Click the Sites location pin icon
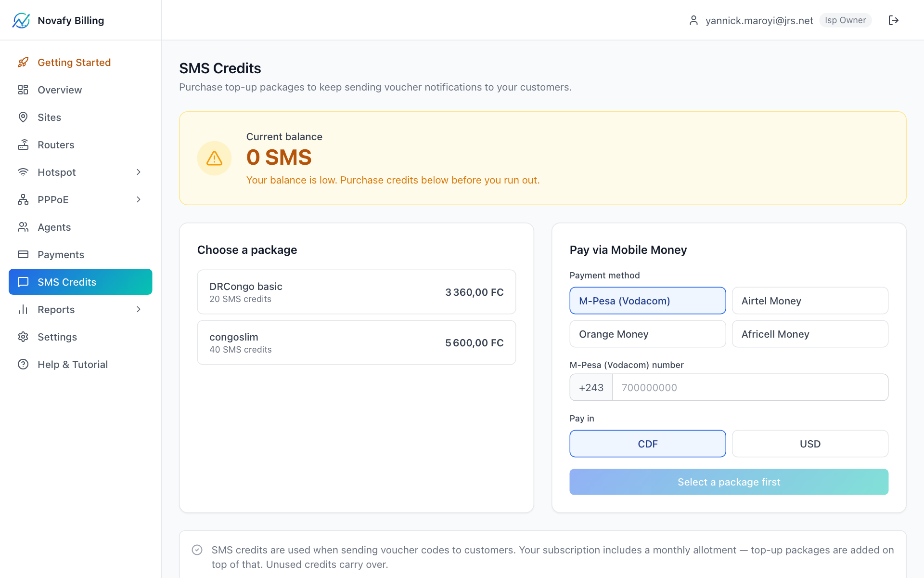Viewport: 924px width, 578px height. point(23,117)
